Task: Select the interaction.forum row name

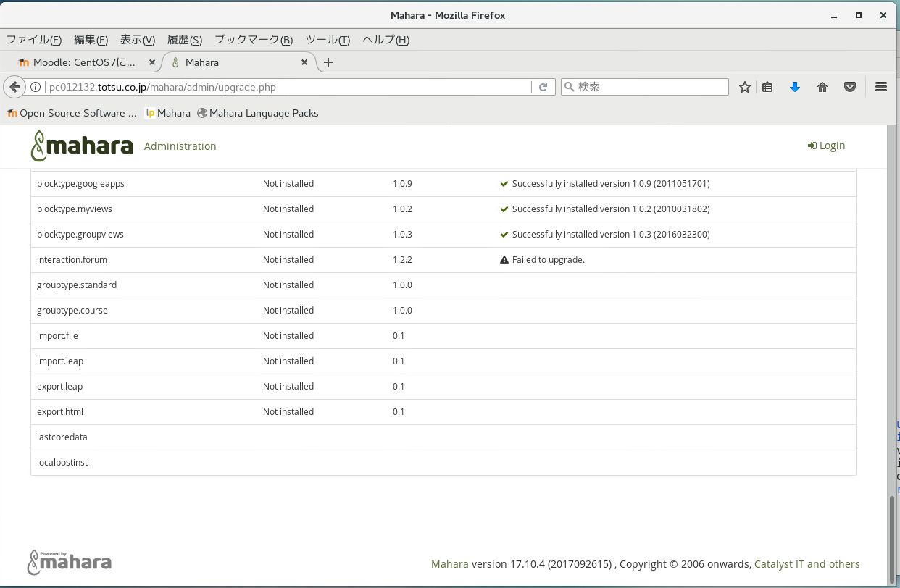Action: point(72,259)
